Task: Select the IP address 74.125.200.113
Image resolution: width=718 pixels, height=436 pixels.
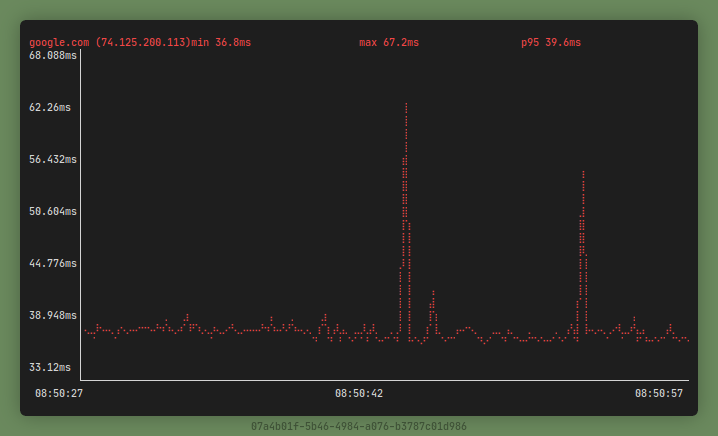Action: click(x=143, y=43)
